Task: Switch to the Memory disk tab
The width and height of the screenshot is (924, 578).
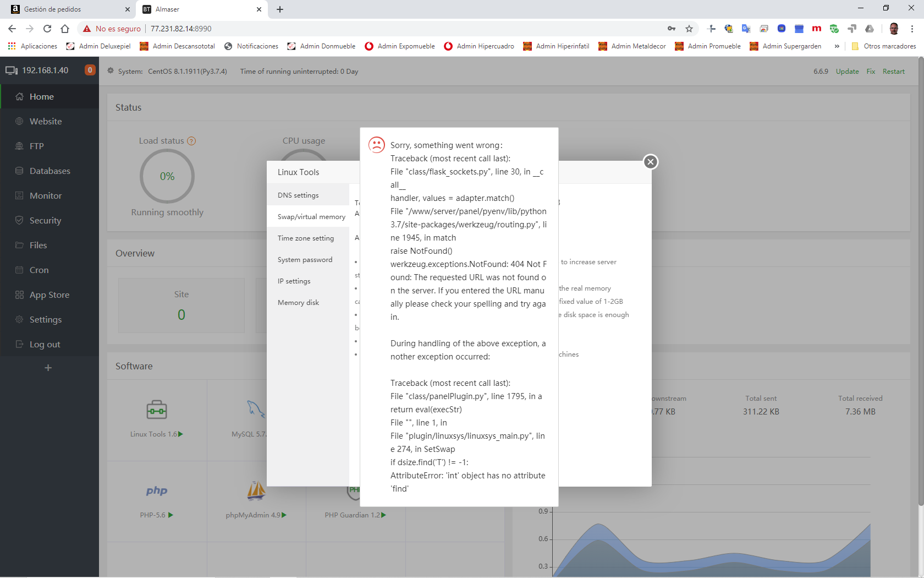Action: click(x=308, y=303)
